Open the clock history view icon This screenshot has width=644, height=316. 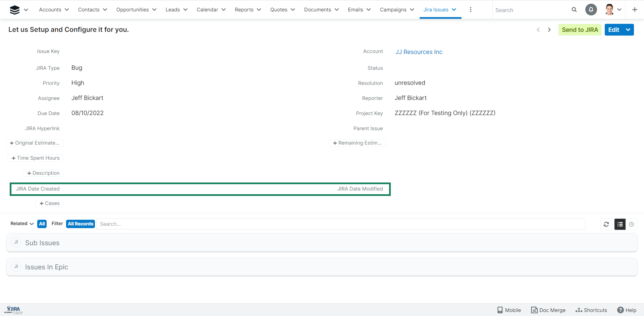[632, 224]
